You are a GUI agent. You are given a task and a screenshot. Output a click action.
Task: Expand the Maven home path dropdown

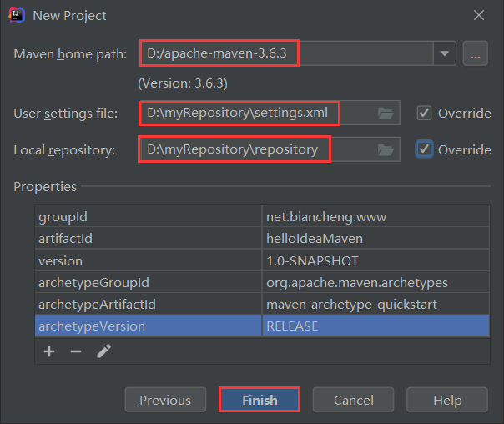[x=445, y=53]
